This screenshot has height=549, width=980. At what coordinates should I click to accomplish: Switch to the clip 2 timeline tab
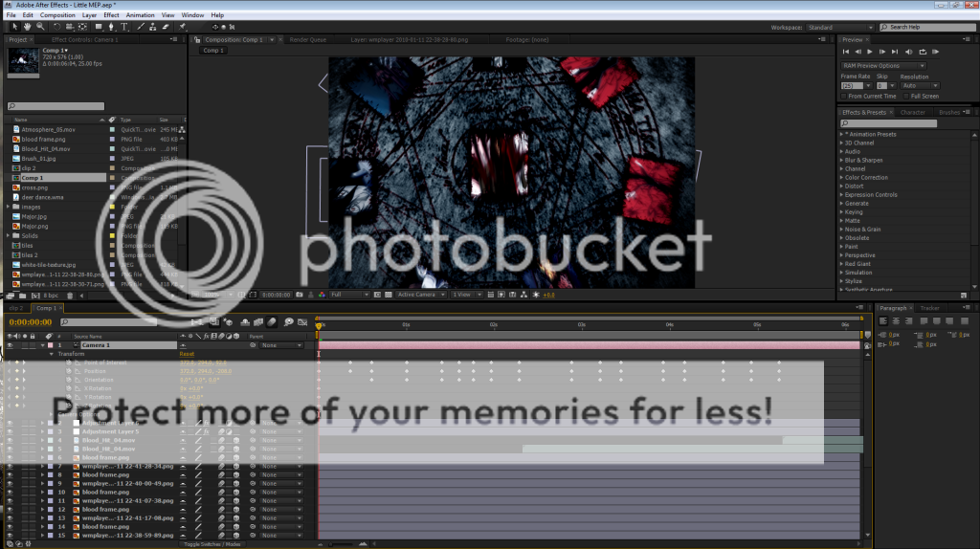(x=15, y=308)
